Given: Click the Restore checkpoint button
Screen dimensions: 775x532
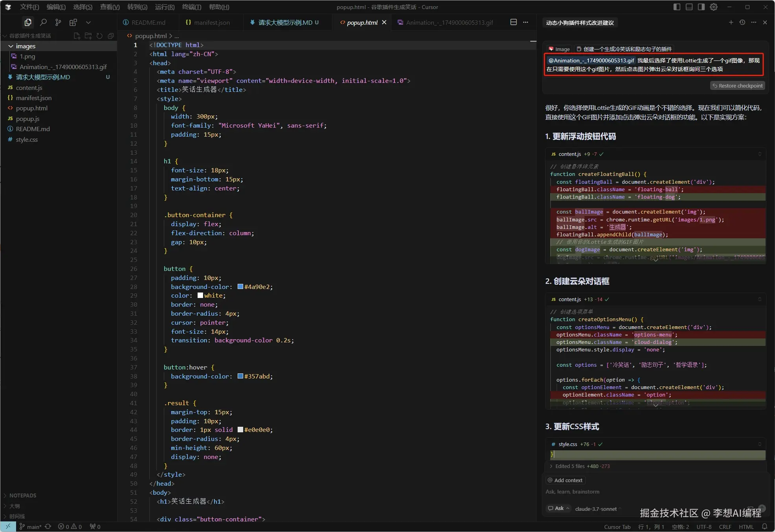Looking at the screenshot, I should (x=737, y=86).
